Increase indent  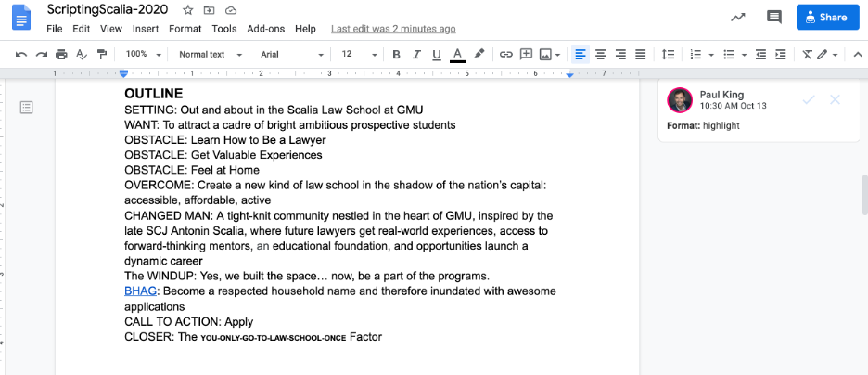(x=781, y=54)
